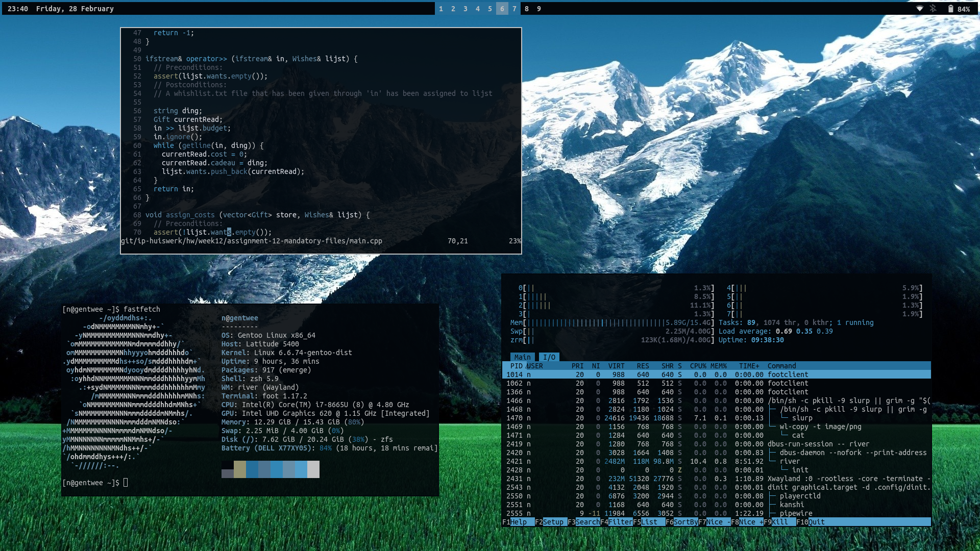Click the zrm meter in htop
The image size is (980, 551).
pos(612,340)
